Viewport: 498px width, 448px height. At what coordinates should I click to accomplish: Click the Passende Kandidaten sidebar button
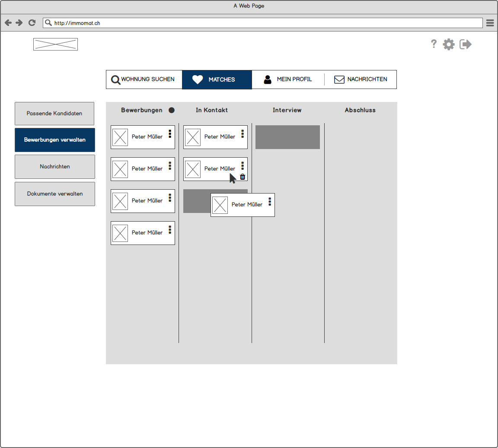click(54, 114)
